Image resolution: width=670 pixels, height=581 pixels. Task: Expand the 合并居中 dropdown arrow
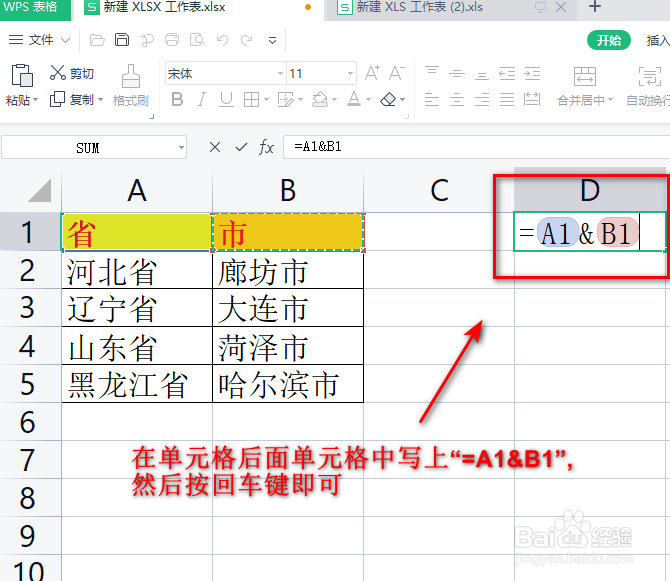(610, 100)
